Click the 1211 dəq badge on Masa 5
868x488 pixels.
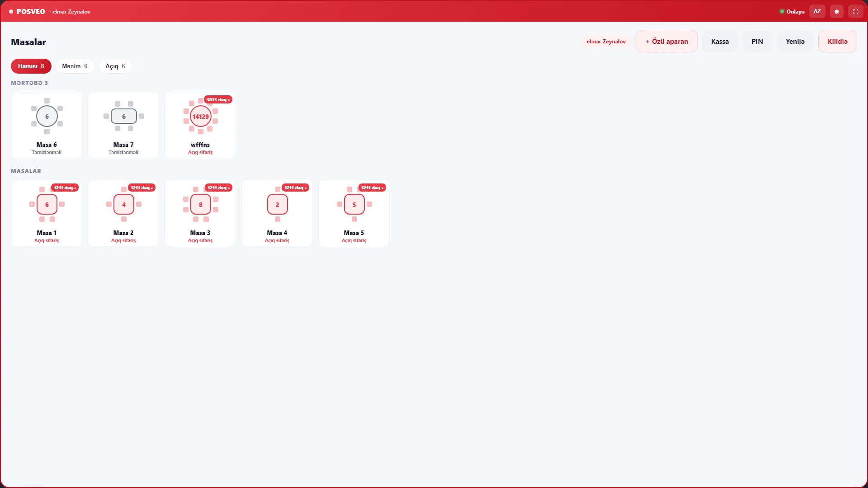[372, 188]
